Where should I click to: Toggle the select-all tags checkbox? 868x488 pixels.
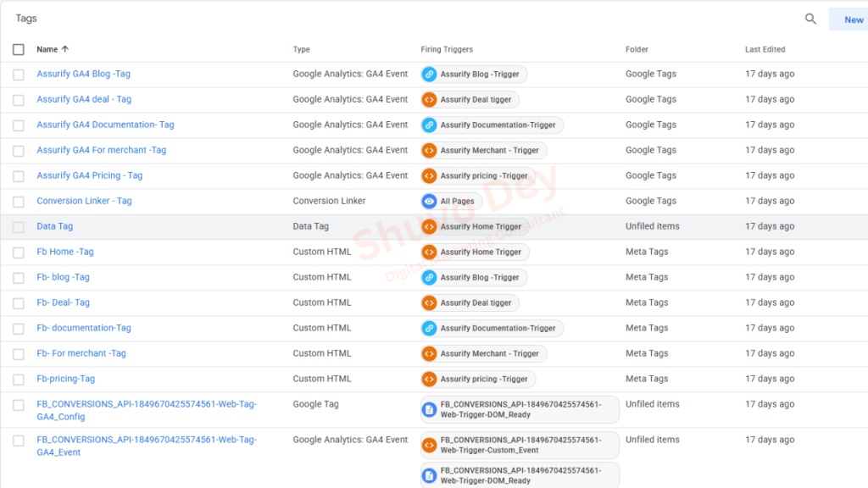coord(19,49)
